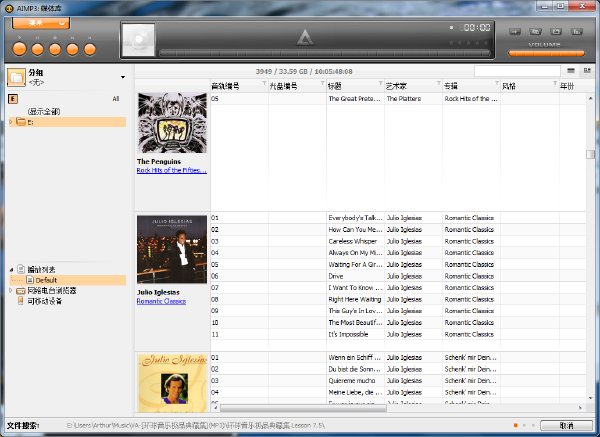Screen dimensions: 600x437
Task: Click the orange E letter filter icon
Action: [x=13, y=99]
